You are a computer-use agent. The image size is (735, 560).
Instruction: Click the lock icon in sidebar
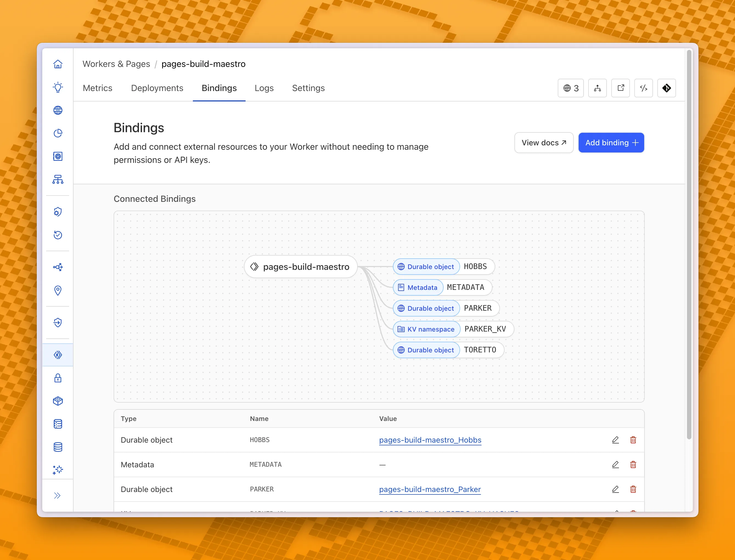click(58, 378)
